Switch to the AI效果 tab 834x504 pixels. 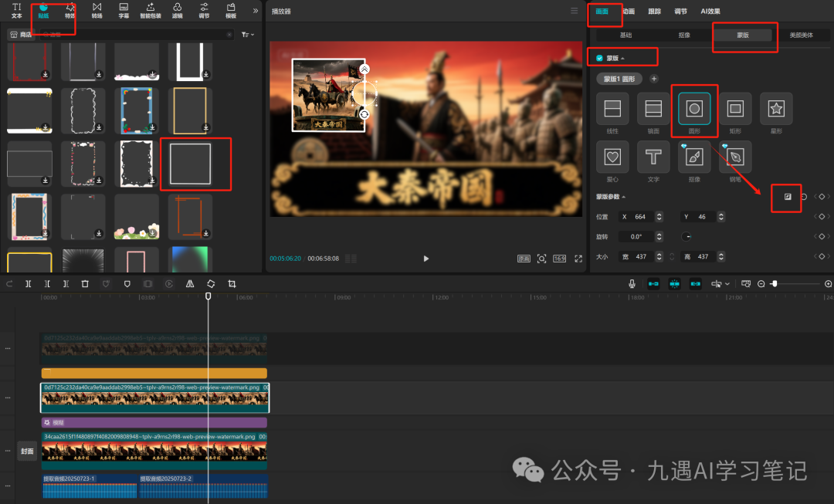point(710,11)
